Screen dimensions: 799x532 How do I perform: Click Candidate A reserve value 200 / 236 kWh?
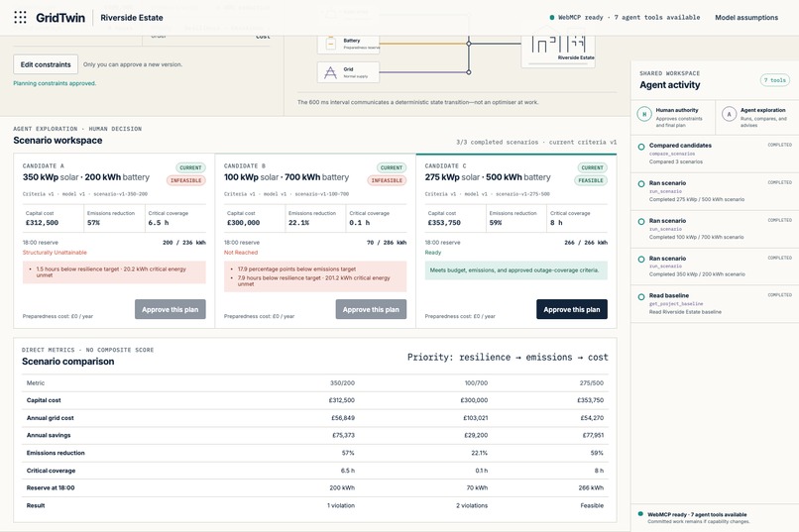click(x=184, y=243)
